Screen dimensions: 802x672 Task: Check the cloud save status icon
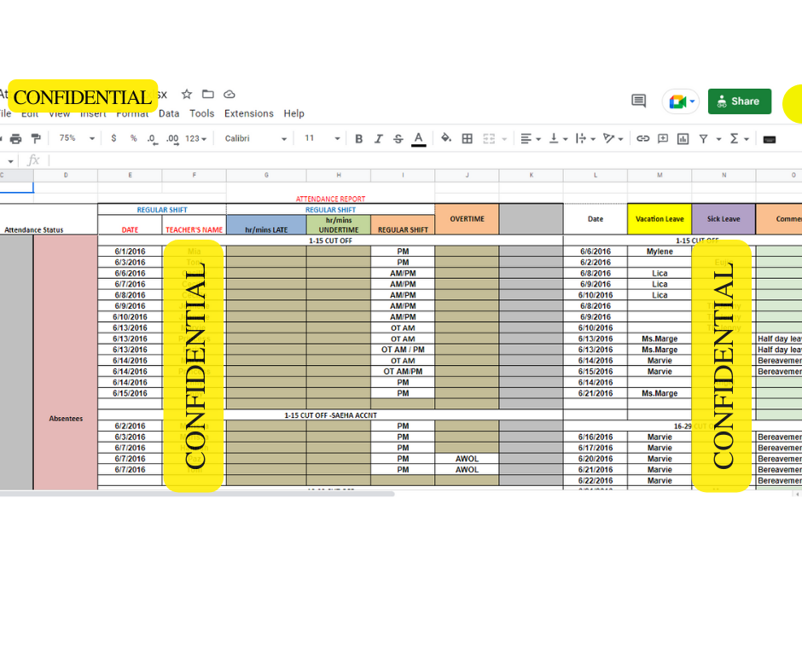(230, 94)
